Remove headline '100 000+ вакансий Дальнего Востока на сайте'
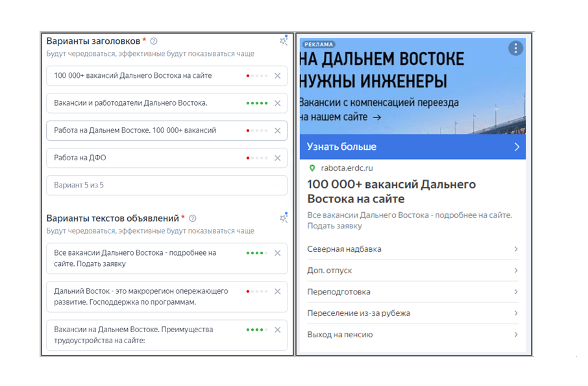The width and height of the screenshot is (588, 386). pyautogui.click(x=278, y=76)
